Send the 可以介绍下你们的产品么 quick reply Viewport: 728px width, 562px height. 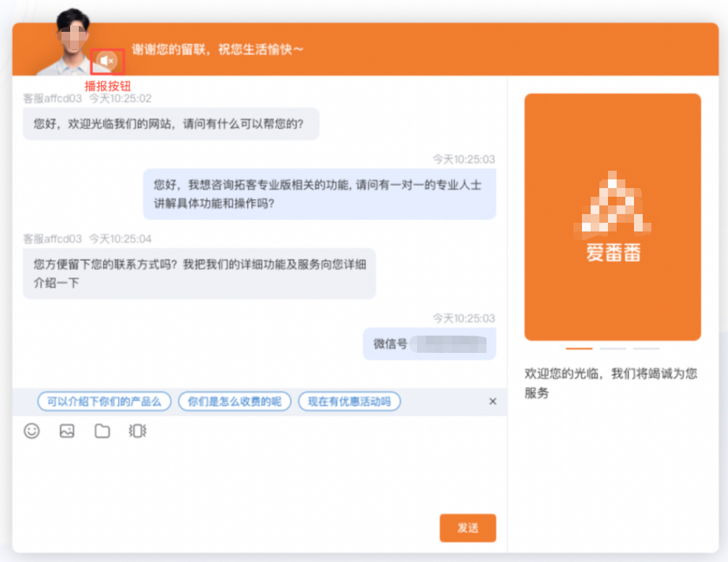pos(103,401)
